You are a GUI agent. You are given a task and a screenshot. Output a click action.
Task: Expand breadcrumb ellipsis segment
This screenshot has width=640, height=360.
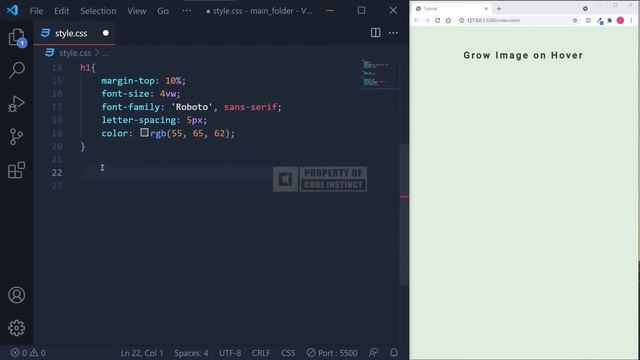pyautogui.click(x=106, y=53)
